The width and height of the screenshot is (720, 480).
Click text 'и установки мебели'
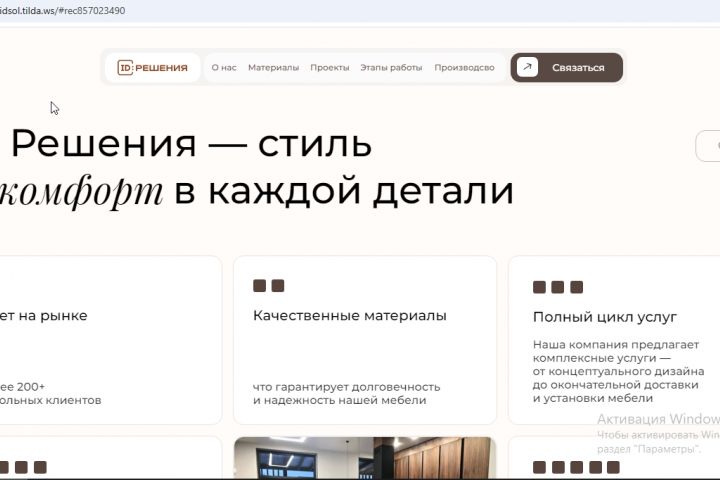[593, 398]
